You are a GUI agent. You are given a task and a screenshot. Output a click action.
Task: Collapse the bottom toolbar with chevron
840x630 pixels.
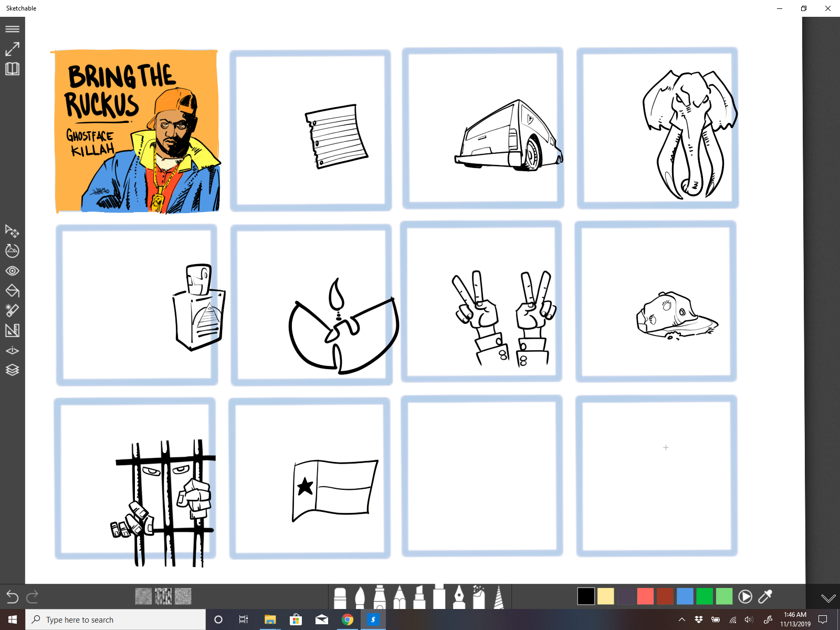tap(828, 598)
